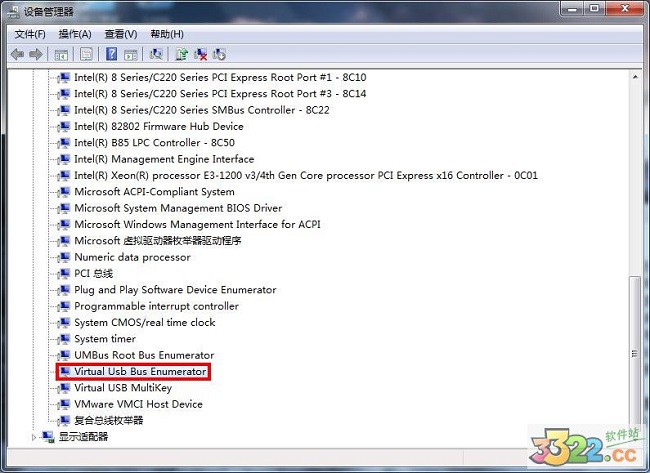Select Microsoft 虚拟驱动器枚举器驱动程序
Screen dimensions: 650x473
pos(158,240)
